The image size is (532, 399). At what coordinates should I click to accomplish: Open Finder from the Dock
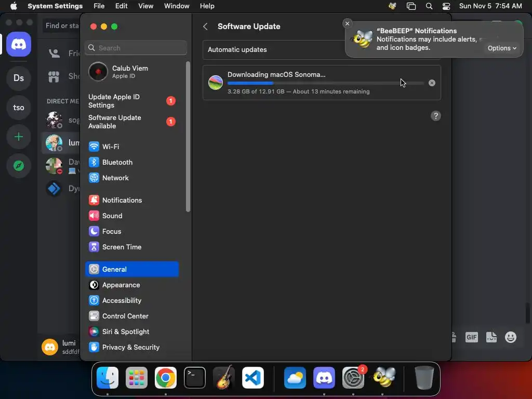108,378
